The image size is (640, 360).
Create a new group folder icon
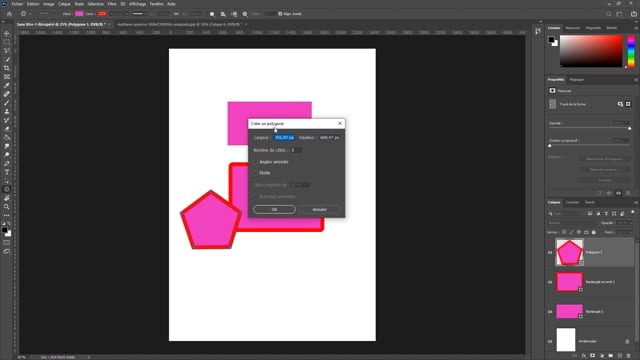(611, 356)
